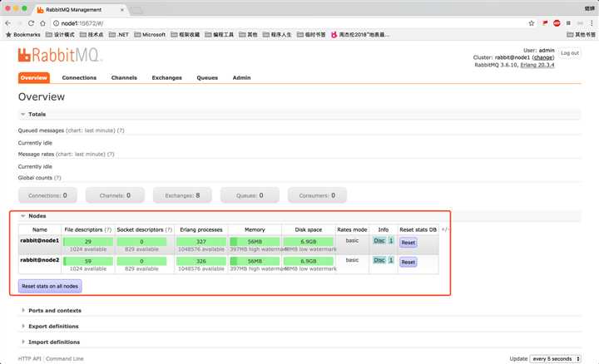Click Reset button for rabbit@node2

tap(408, 262)
